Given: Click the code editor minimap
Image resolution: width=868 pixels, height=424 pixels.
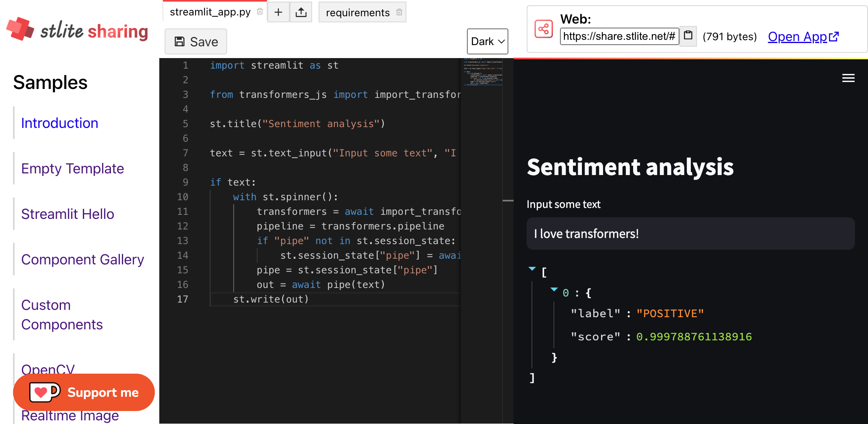Looking at the screenshot, I should click(483, 72).
